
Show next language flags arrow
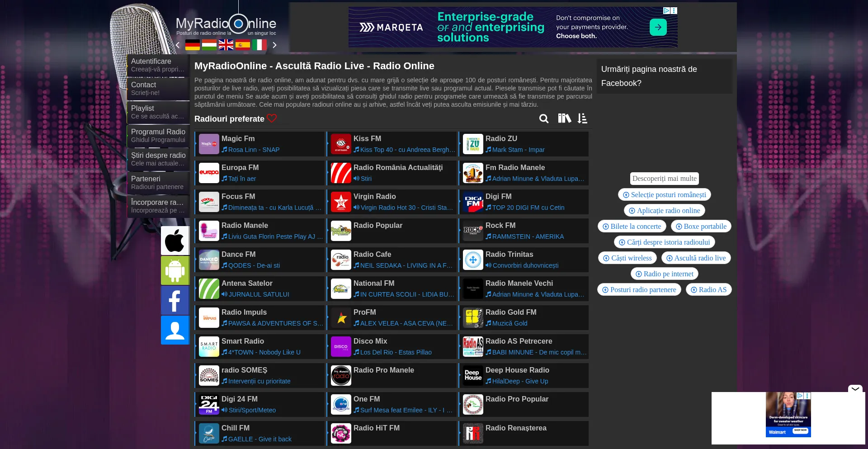pyautogui.click(x=274, y=45)
